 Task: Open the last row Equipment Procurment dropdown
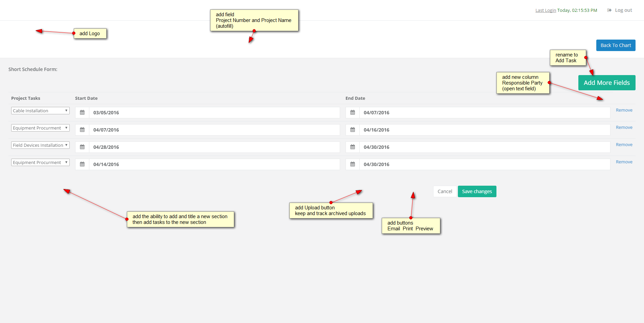[x=40, y=162]
